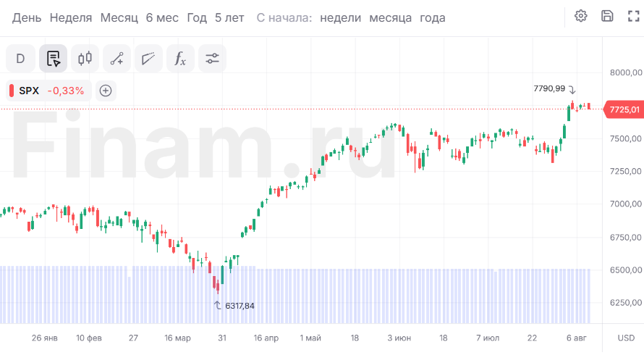Choose the line drawing tool
This screenshot has width=644, height=363.
(116, 59)
